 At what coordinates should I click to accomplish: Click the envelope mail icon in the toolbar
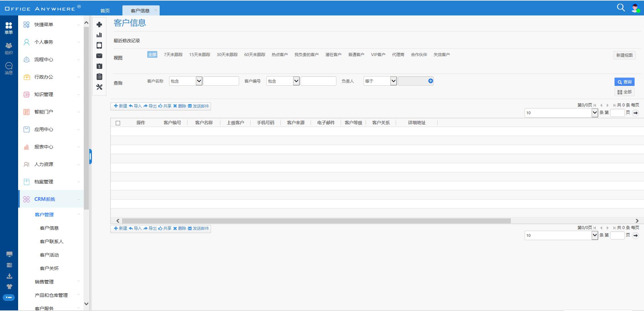[99, 56]
